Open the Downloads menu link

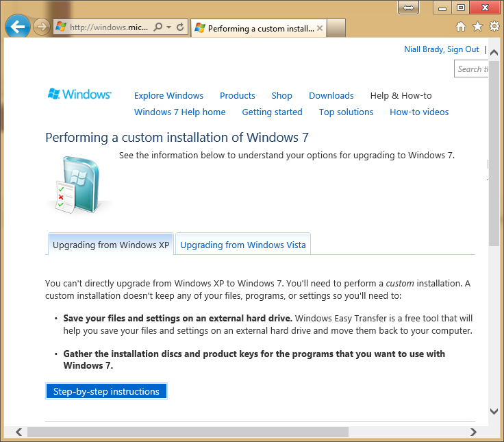click(331, 95)
